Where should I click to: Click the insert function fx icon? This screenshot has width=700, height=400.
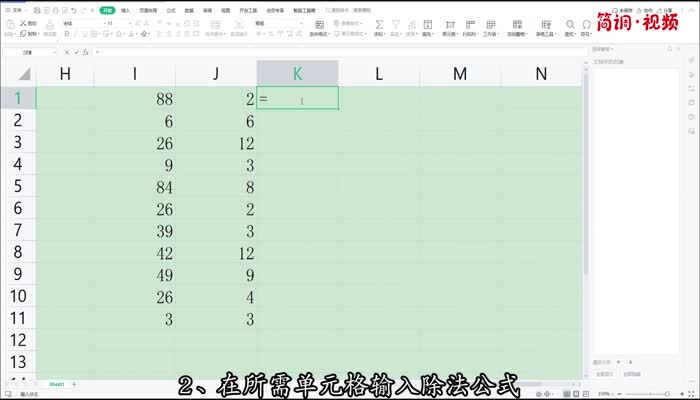[x=88, y=51]
